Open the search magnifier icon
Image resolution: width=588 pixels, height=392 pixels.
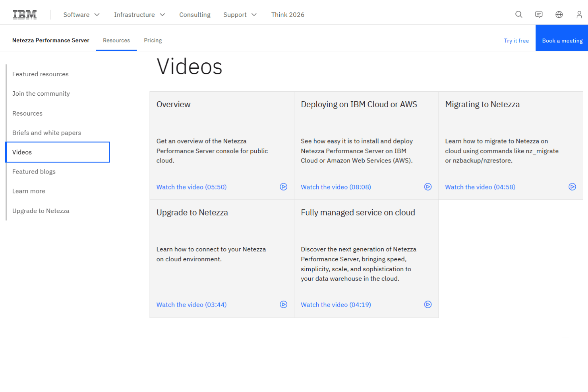tap(518, 15)
